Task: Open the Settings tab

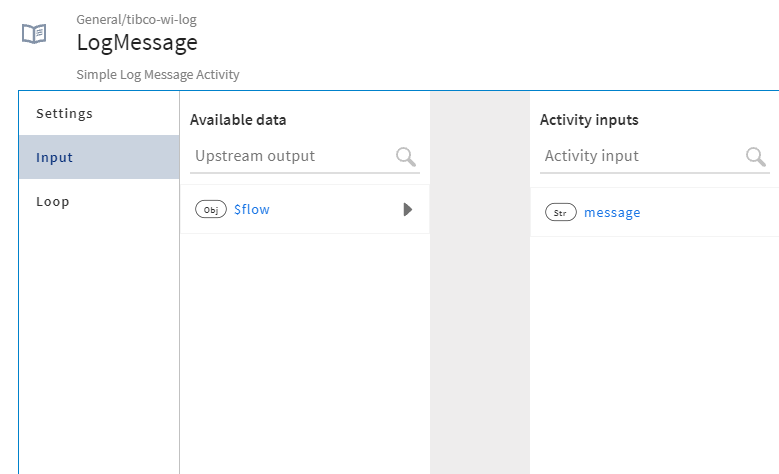Action: pos(65,113)
